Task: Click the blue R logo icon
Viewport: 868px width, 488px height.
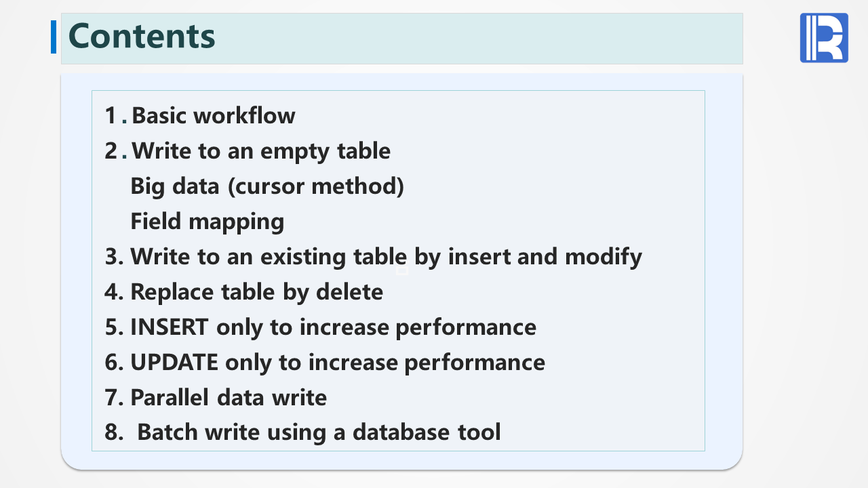Action: [x=824, y=38]
